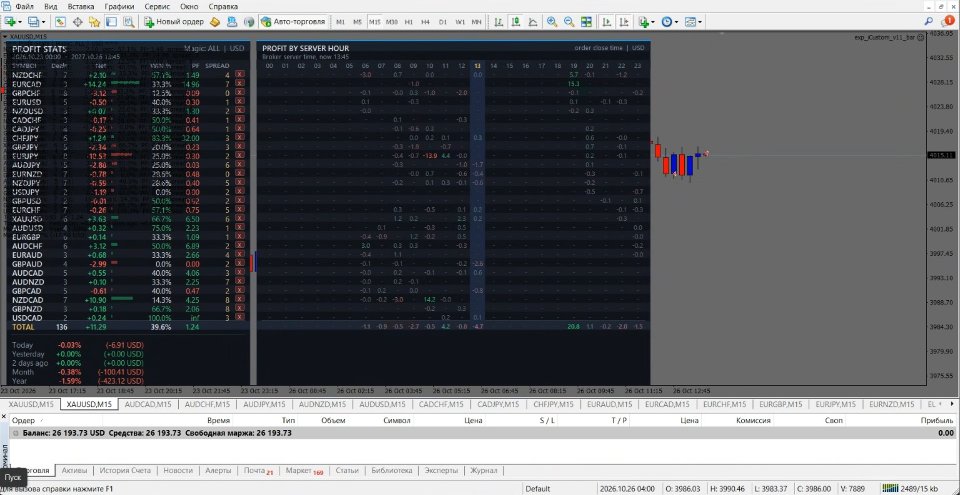The width and height of the screenshot is (960, 495).
Task: Switch chart to candlesticks display
Action: [x=516, y=21]
